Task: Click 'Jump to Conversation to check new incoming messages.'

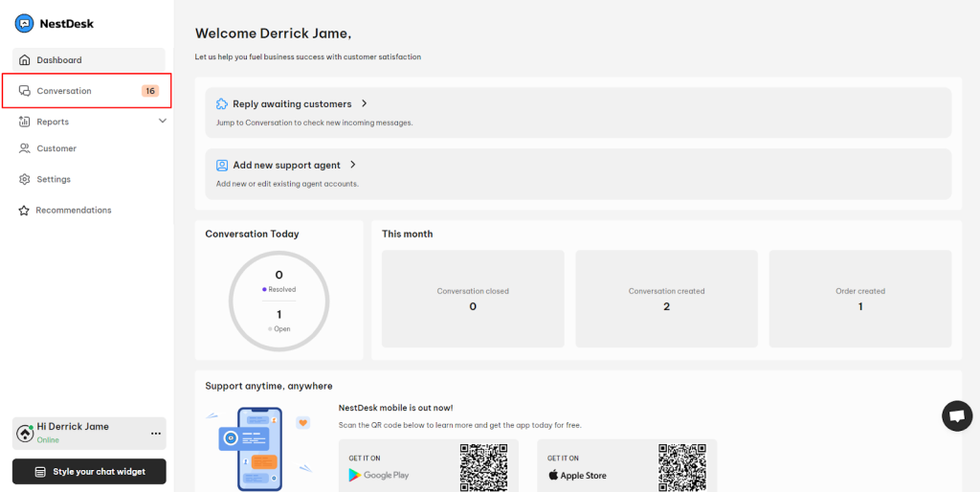Action: click(314, 123)
